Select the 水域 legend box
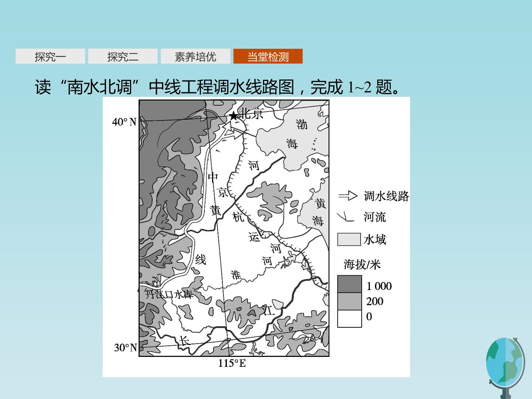Viewport: 532px width, 399px height. [x=349, y=239]
